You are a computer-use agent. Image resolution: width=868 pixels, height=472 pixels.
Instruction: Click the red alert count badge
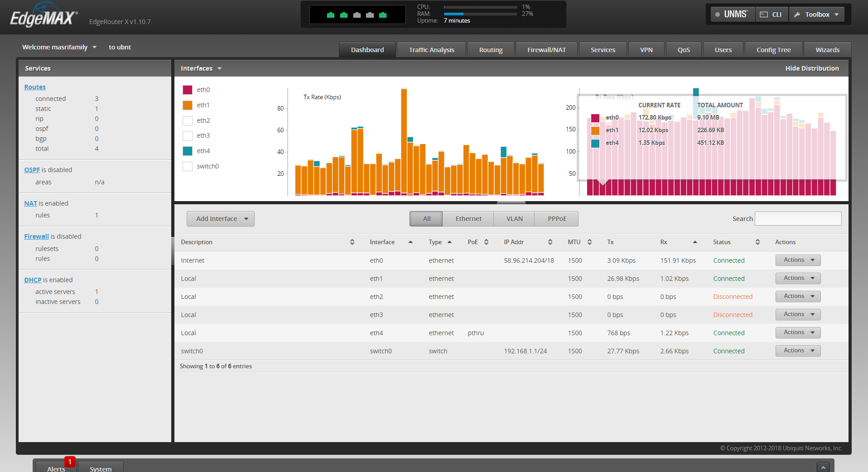tap(70, 462)
